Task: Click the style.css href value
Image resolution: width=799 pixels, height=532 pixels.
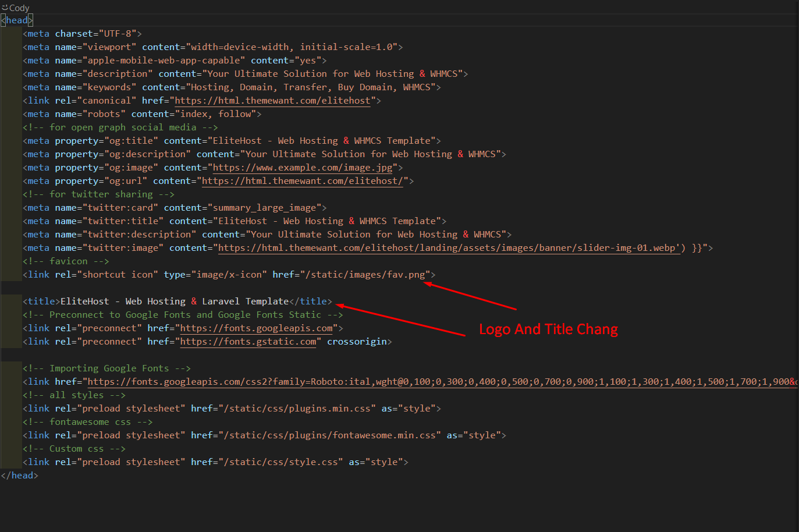Action: tap(281, 462)
